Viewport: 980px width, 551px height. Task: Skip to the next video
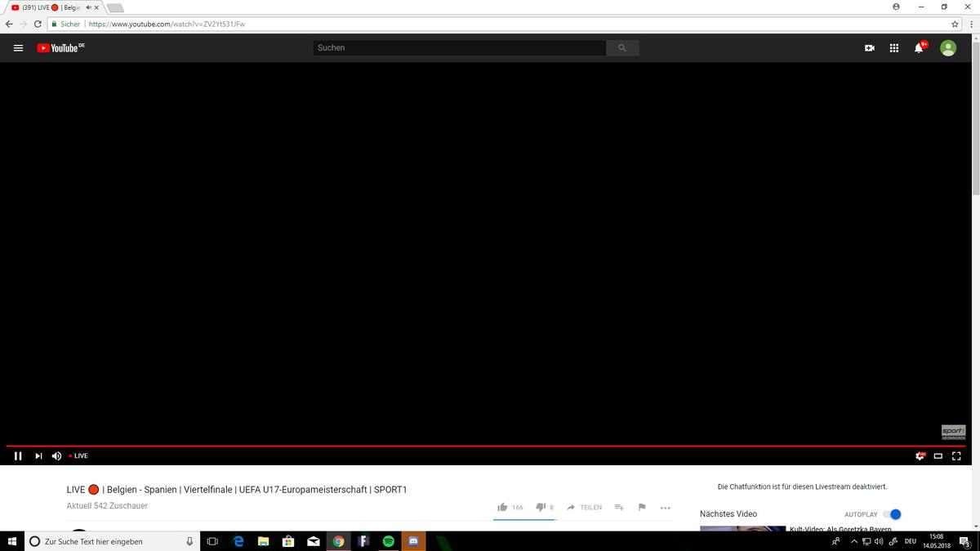(38, 455)
